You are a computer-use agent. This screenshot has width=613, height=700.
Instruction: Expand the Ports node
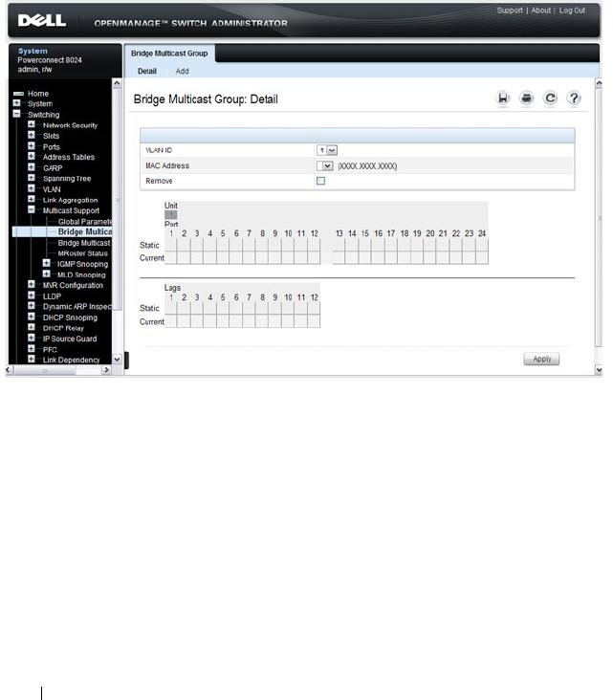[x=32, y=146]
